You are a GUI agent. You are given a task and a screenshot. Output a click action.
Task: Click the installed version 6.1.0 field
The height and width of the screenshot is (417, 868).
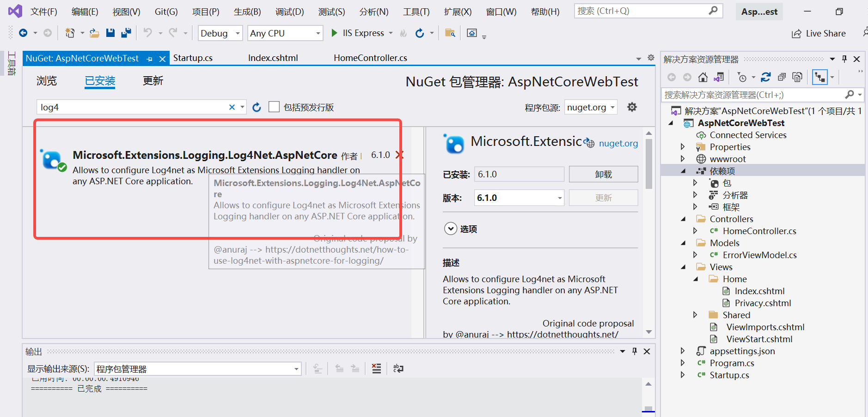pos(519,174)
